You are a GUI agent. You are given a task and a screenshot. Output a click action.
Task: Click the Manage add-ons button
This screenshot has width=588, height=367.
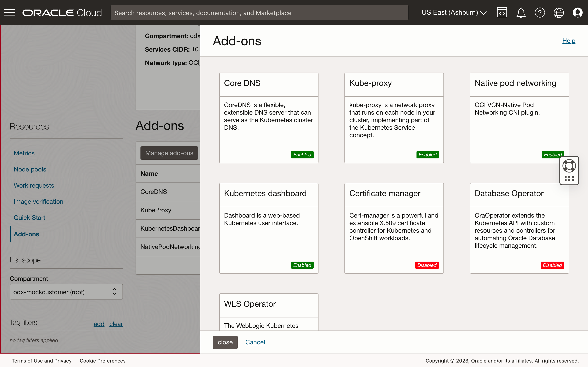tap(169, 153)
